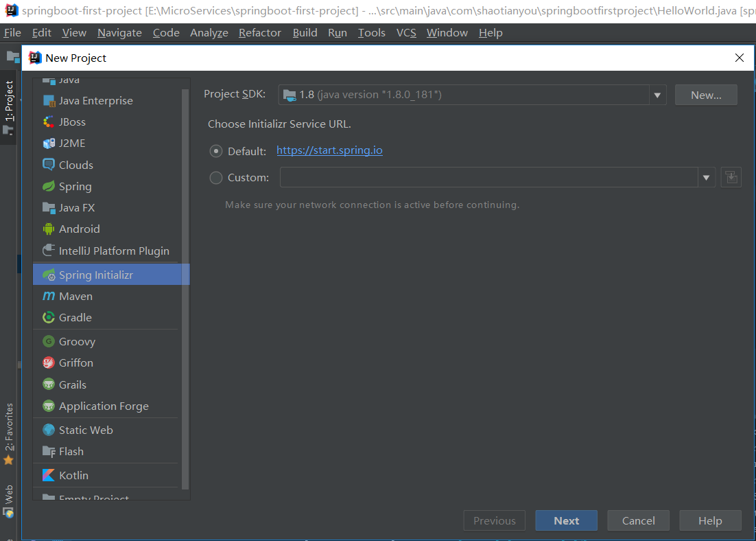
Task: Open the Navigate menu
Action: click(119, 33)
